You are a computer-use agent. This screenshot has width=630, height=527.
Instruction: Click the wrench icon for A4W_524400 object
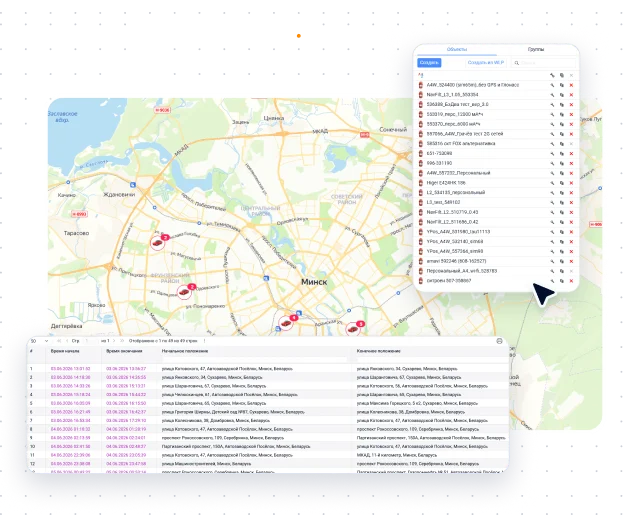pos(552,85)
